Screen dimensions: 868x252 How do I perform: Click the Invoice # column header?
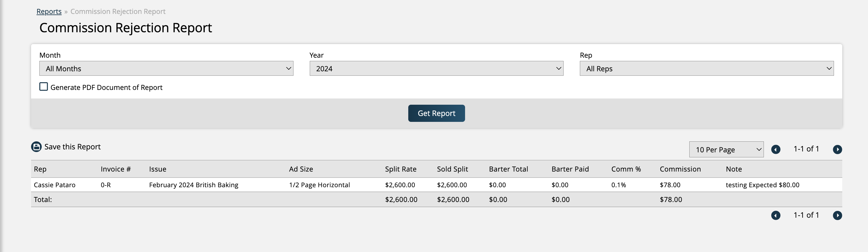coord(116,169)
